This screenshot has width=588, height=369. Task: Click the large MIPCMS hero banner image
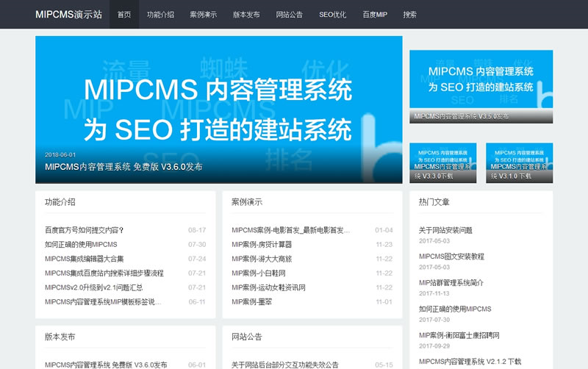(218, 110)
